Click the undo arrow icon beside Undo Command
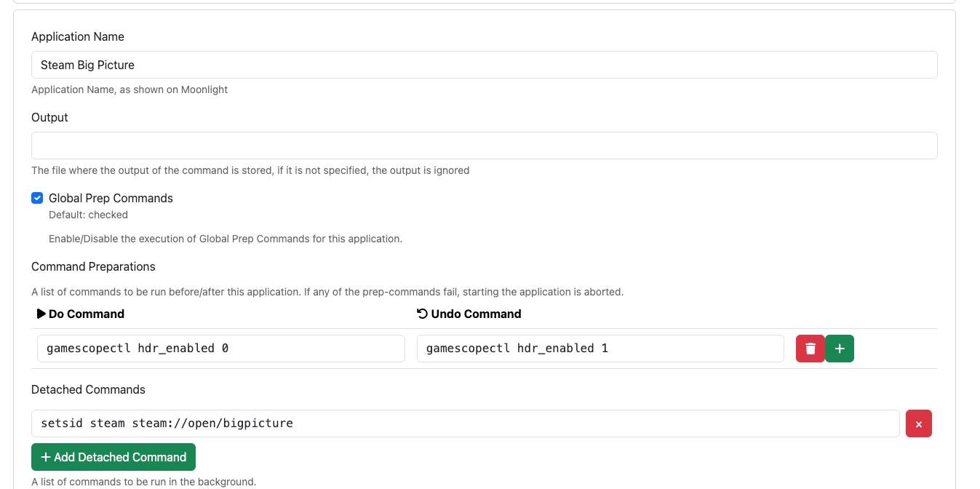Image resolution: width=980 pixels, height=489 pixels. (422, 314)
